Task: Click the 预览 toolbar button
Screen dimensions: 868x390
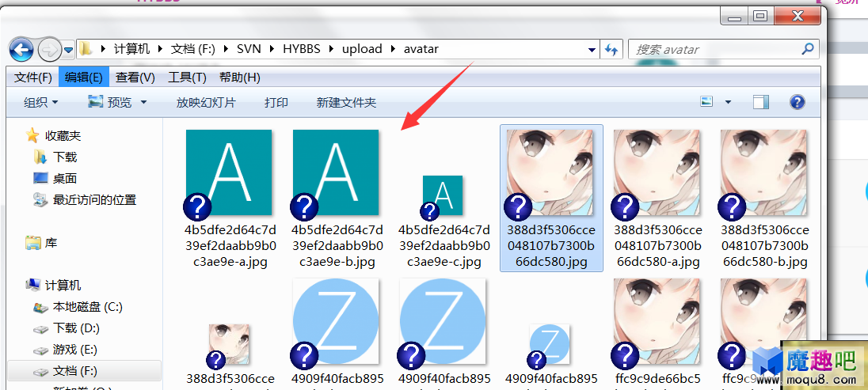Action: [111, 102]
